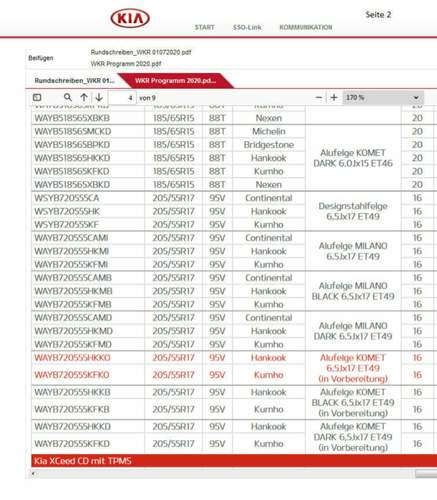This screenshot has height=500, width=437.
Task: Zoom in with the plus icon
Action: [334, 97]
